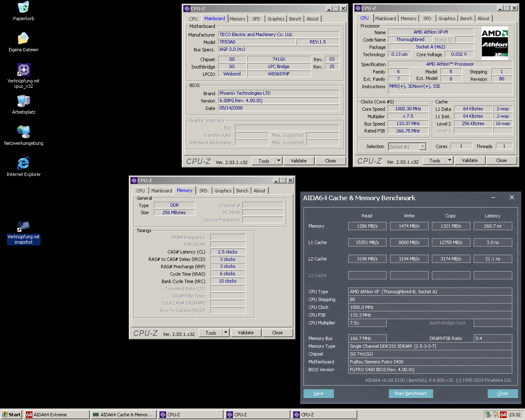Open Bench tab in CPU window
Viewport: 525px width, 420px height.
tap(466, 18)
